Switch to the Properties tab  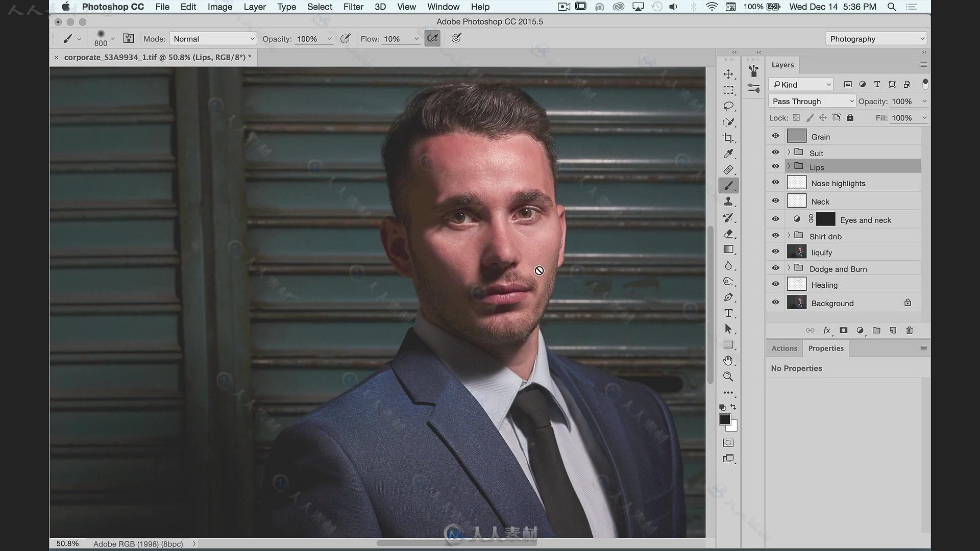pyautogui.click(x=826, y=348)
